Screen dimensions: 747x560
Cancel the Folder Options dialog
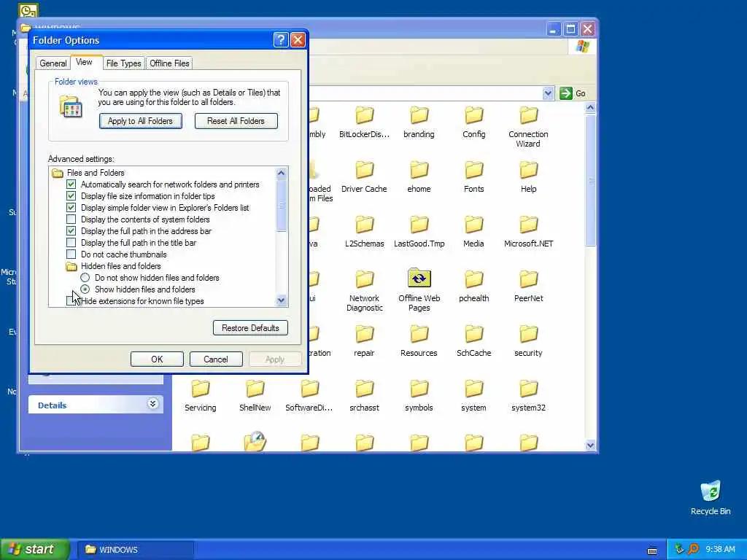click(216, 359)
